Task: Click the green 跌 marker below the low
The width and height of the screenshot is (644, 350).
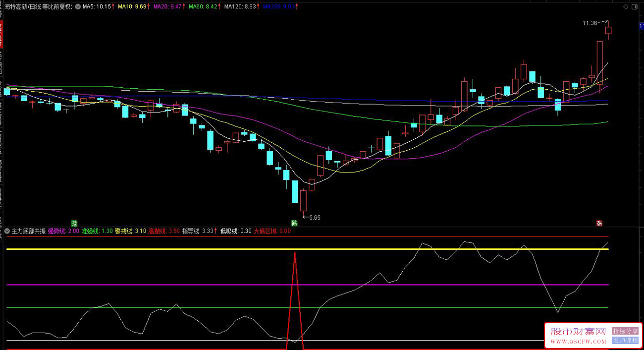Action: (294, 223)
